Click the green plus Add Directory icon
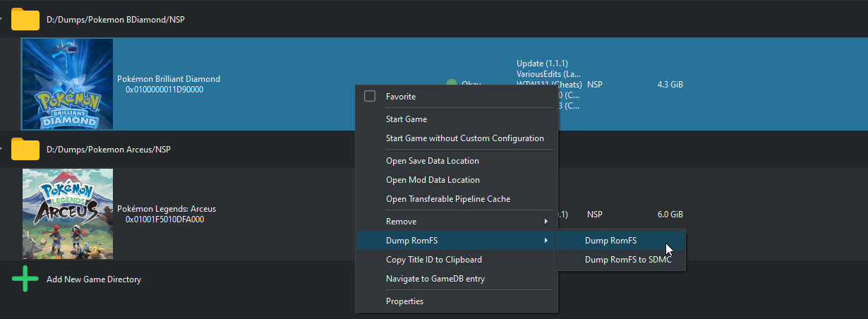The width and height of the screenshot is (868, 319). [x=25, y=279]
